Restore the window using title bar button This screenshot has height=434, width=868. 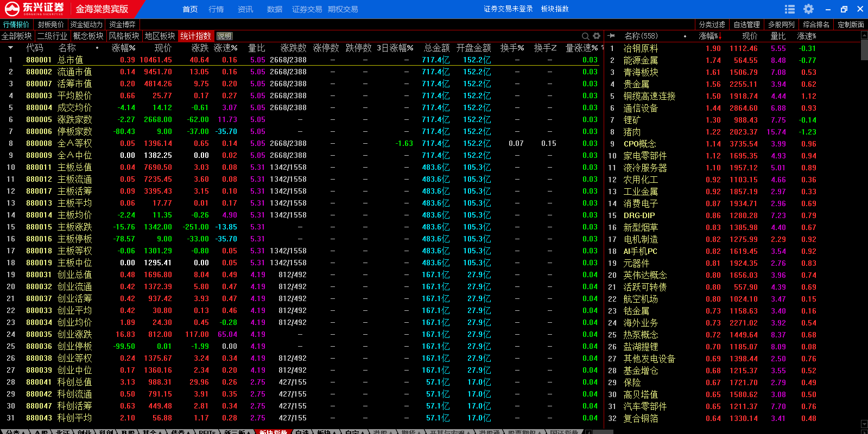click(x=844, y=9)
